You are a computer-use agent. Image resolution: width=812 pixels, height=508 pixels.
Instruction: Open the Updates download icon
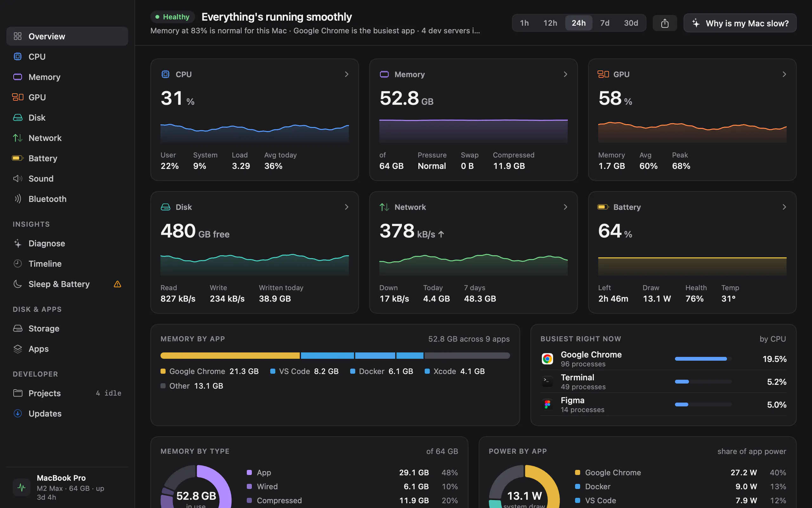tap(17, 413)
